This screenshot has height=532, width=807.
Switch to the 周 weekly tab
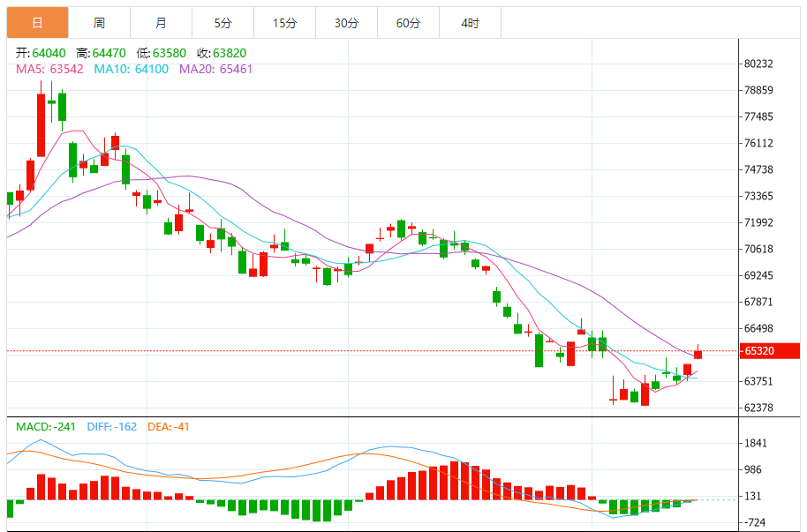[100, 23]
